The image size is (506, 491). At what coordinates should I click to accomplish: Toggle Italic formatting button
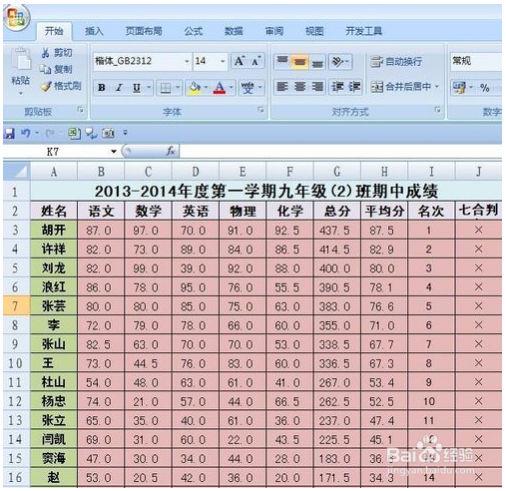(119, 88)
